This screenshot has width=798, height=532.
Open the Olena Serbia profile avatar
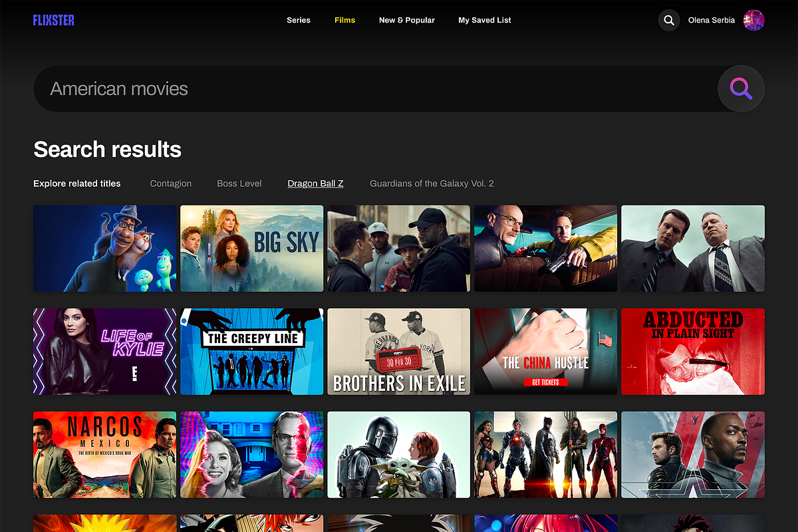(753, 20)
